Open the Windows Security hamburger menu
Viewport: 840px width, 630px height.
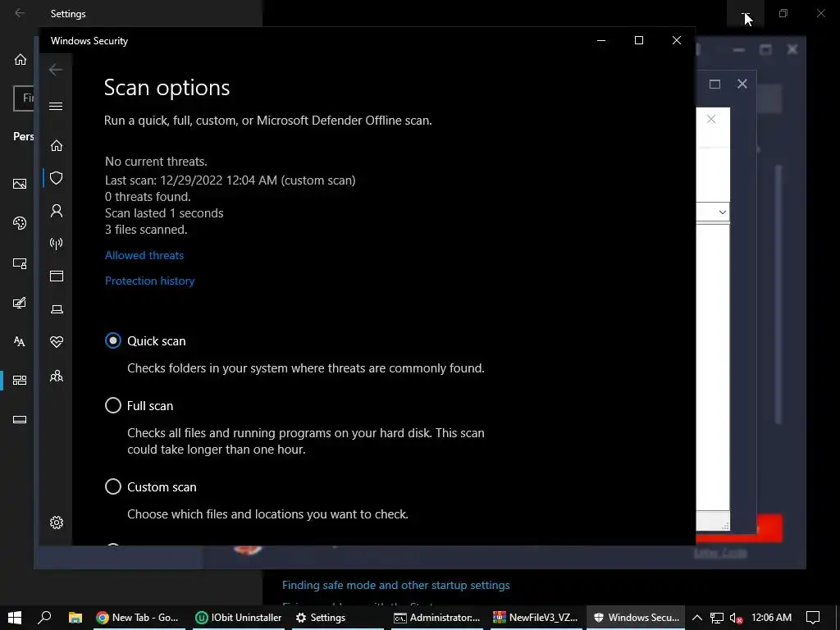[x=56, y=106]
